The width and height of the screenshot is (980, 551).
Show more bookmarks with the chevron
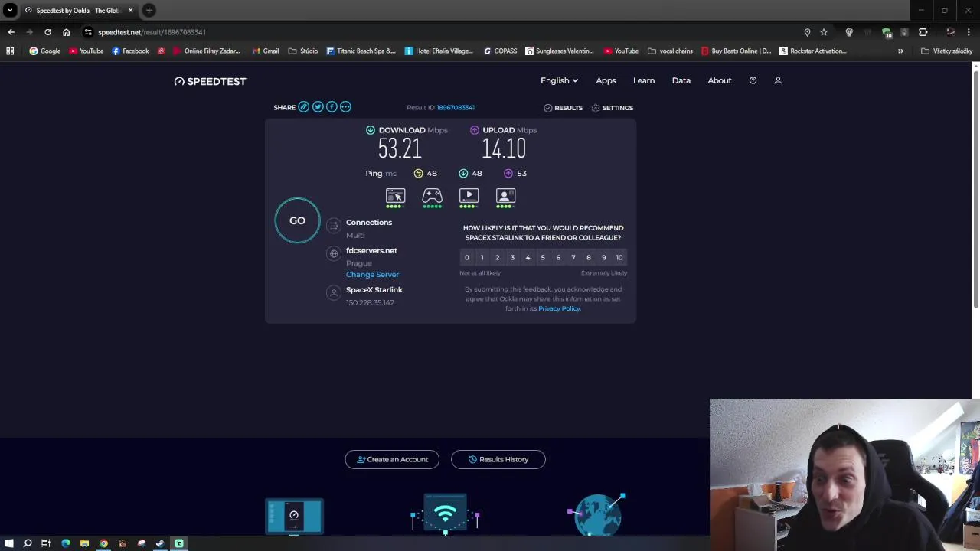tap(900, 51)
